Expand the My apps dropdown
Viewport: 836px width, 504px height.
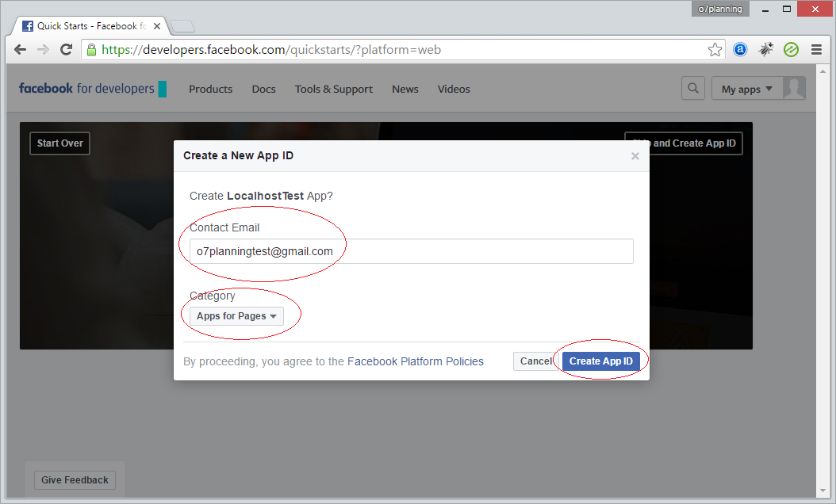click(x=747, y=89)
